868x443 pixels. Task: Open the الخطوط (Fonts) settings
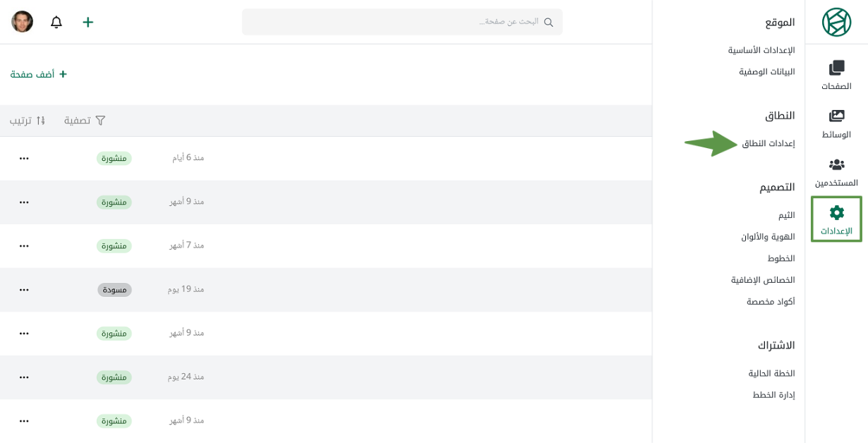tap(781, 258)
